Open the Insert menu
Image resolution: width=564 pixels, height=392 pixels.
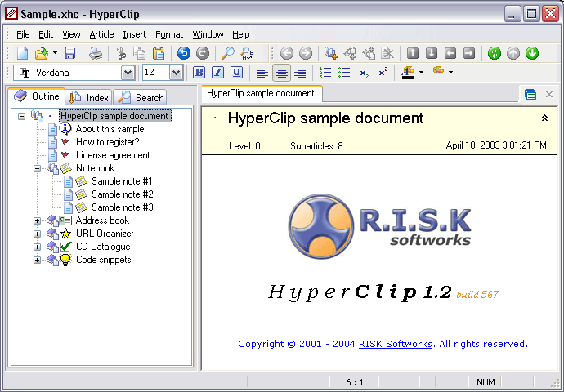pos(135,34)
